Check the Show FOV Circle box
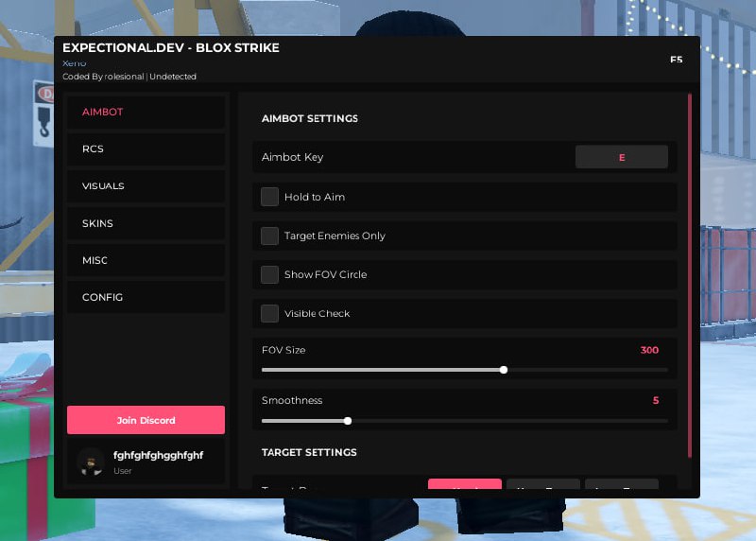This screenshot has width=756, height=541. click(269, 274)
